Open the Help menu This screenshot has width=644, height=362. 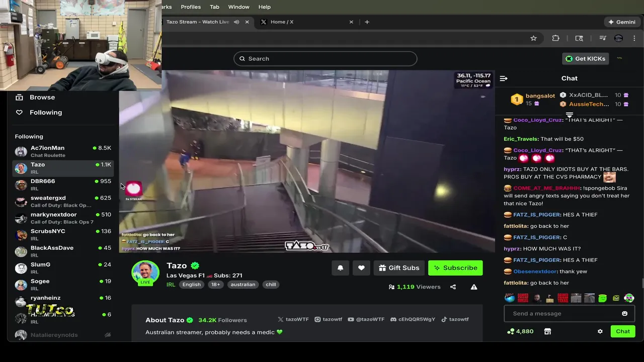pos(264,7)
